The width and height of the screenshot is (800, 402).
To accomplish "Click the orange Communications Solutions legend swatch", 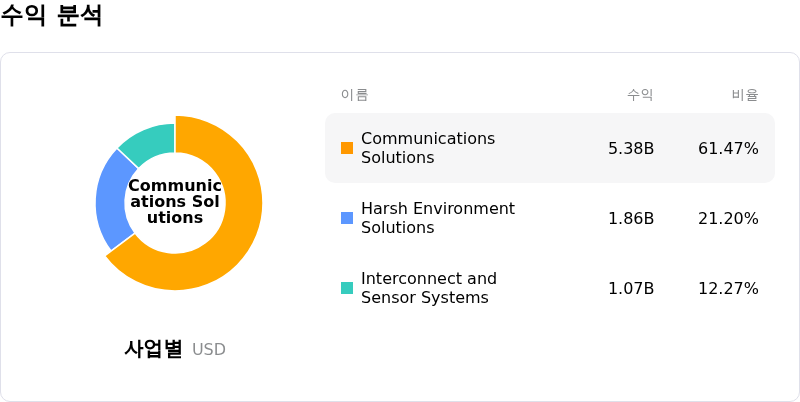I will (347, 148).
